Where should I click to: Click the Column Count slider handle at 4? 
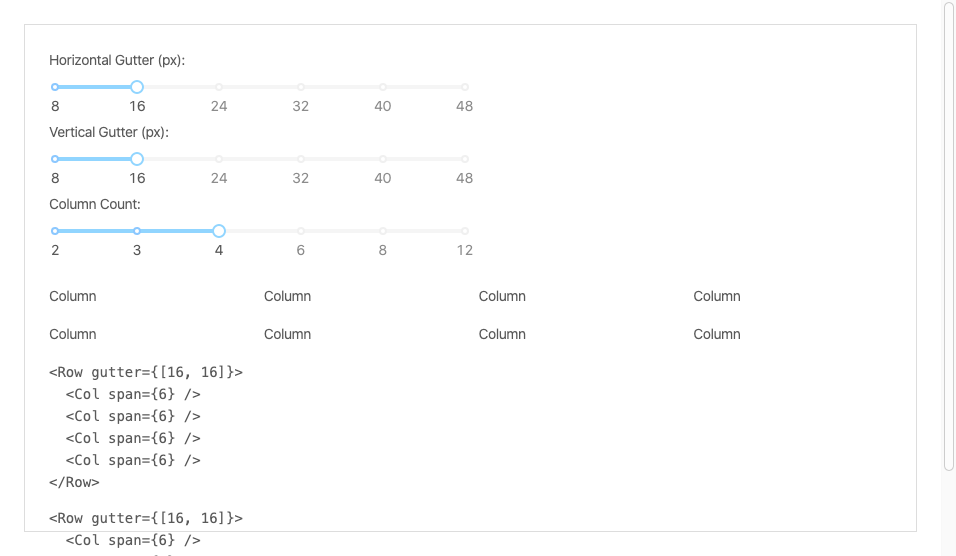[x=219, y=231]
